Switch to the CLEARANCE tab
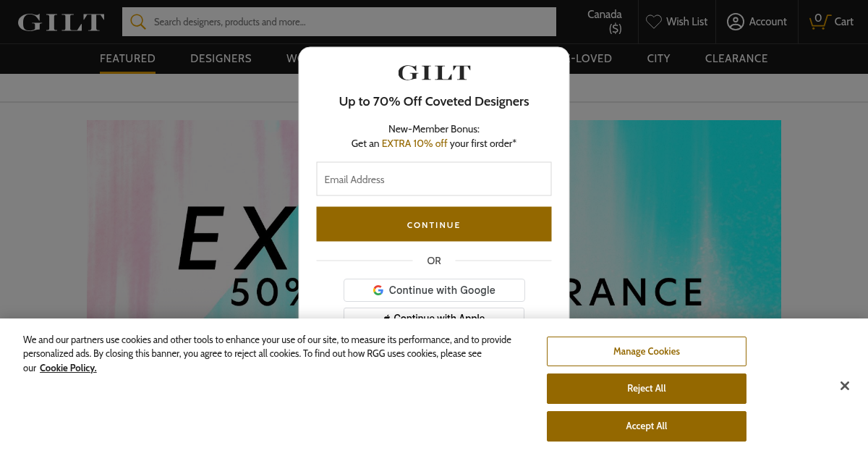The image size is (868, 456). point(736,58)
